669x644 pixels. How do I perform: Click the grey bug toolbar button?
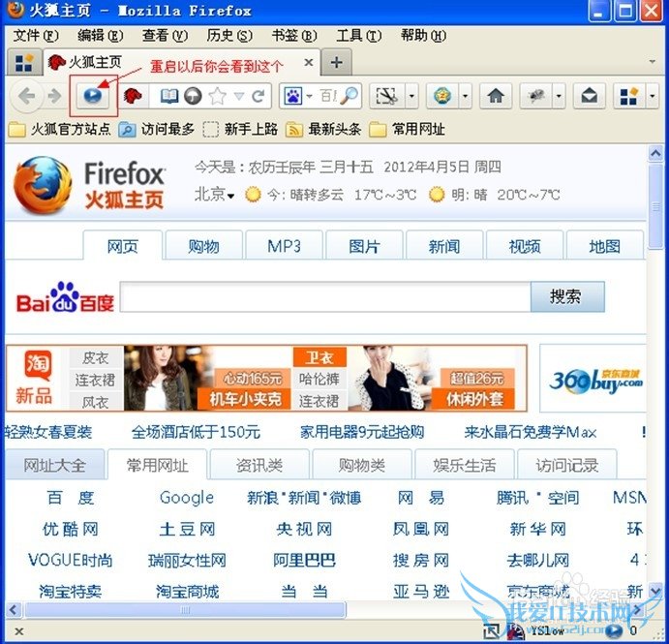click(x=536, y=96)
